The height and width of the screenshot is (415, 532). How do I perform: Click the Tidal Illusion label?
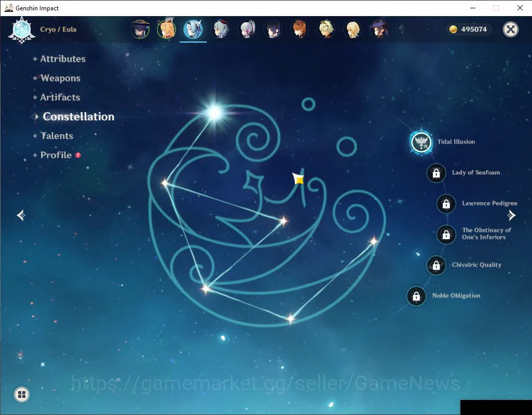click(456, 142)
